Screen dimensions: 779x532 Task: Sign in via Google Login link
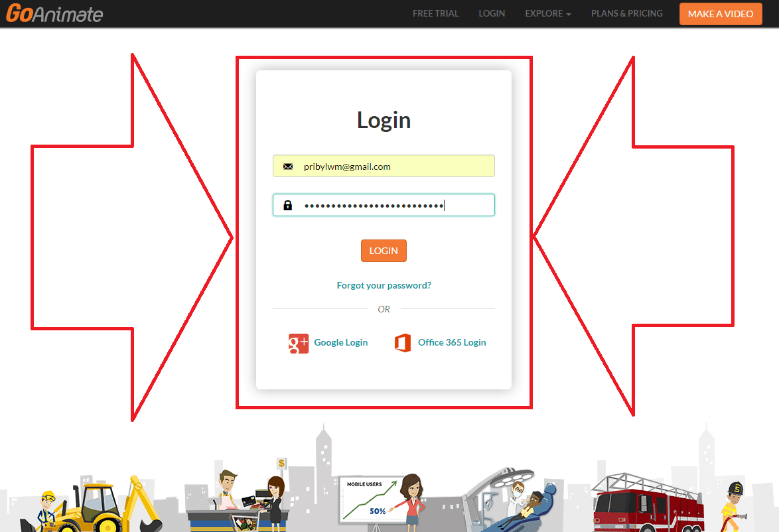(x=341, y=342)
